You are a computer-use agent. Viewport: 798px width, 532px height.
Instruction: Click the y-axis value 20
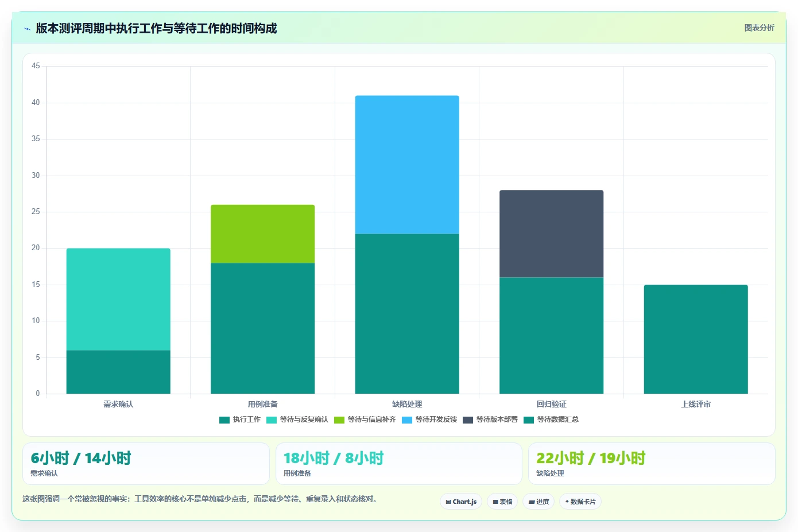(x=36, y=248)
